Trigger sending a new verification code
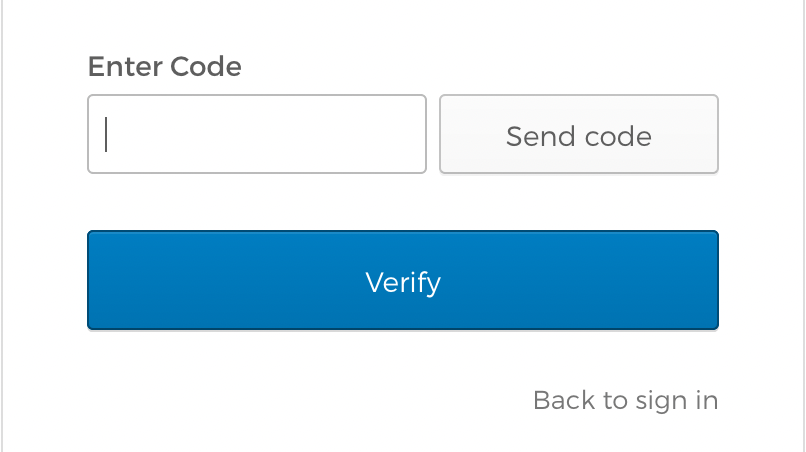806x452 pixels. [x=578, y=135]
